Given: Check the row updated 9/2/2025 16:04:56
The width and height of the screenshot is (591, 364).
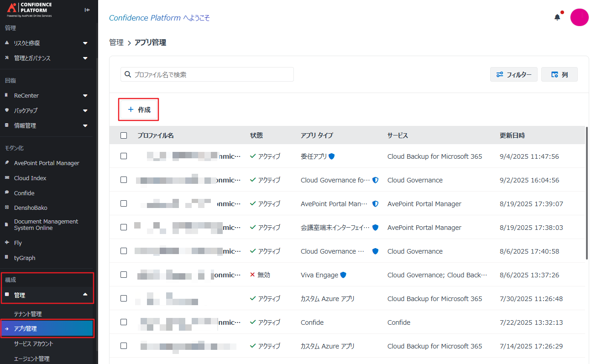Looking at the screenshot, I should [124, 180].
